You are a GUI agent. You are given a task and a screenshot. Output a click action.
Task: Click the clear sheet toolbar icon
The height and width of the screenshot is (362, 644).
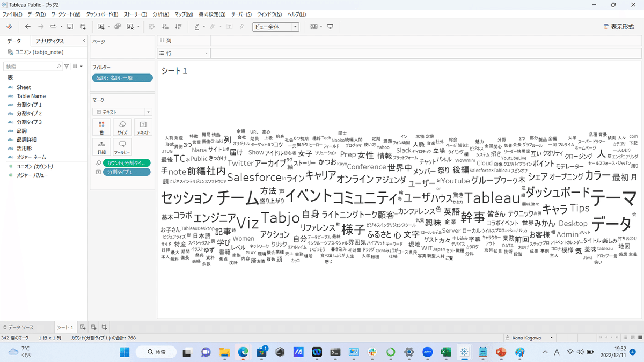click(x=130, y=27)
